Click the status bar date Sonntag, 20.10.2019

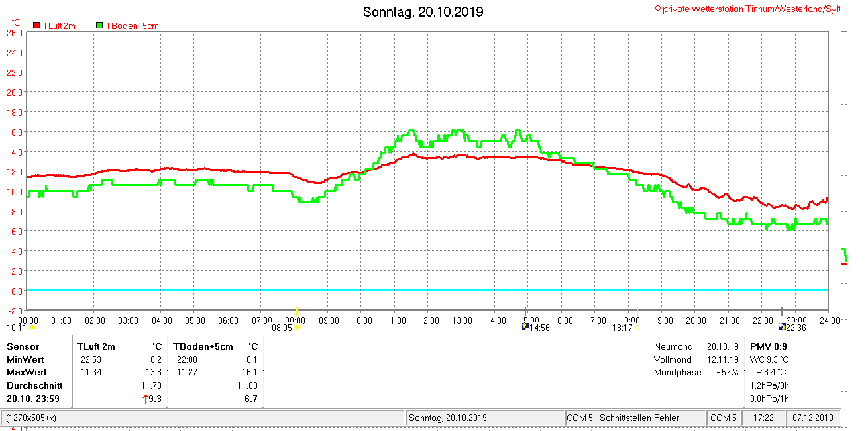coord(448,418)
